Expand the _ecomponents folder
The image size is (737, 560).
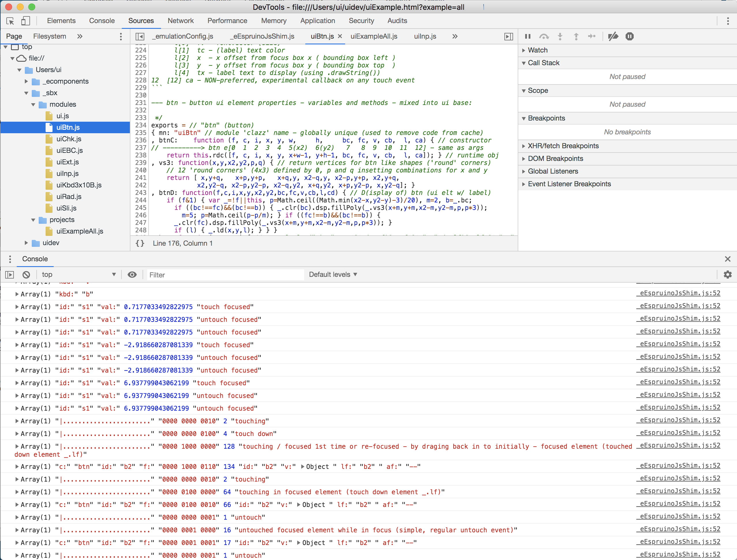27,81
